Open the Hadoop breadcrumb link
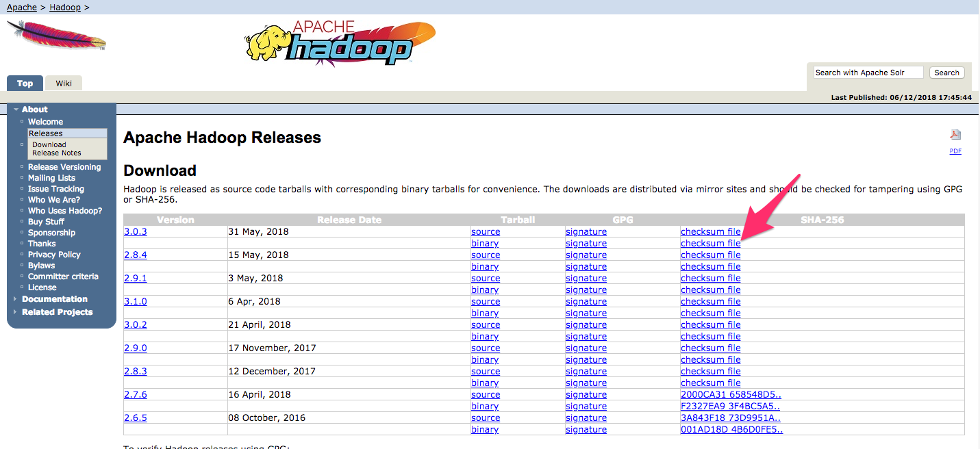 pos(65,7)
